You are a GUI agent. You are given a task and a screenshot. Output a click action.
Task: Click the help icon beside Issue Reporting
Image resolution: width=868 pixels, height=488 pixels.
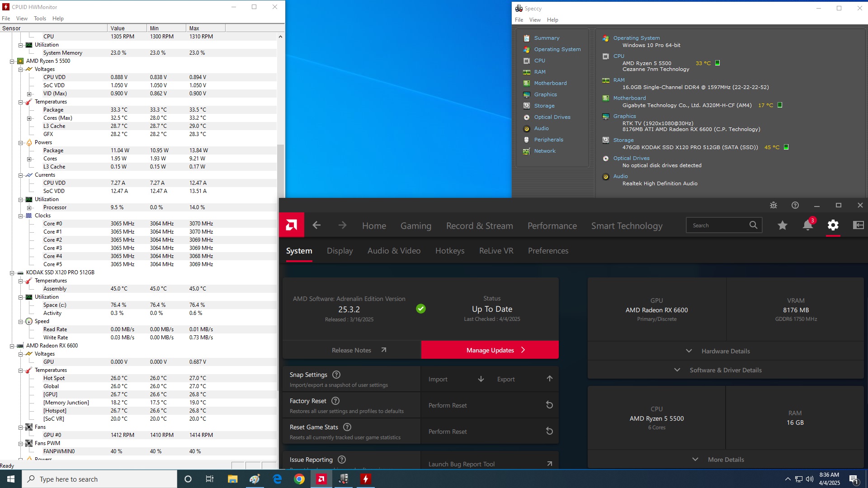coord(342,460)
